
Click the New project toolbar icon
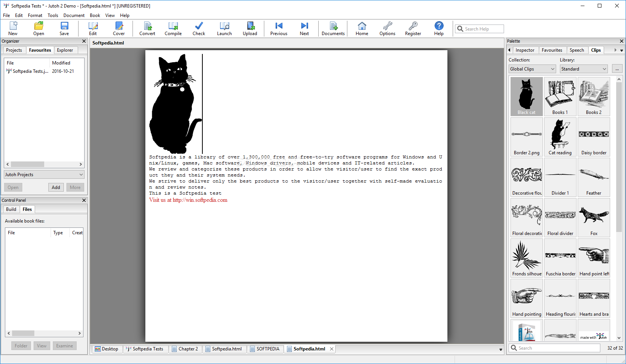(x=13, y=28)
